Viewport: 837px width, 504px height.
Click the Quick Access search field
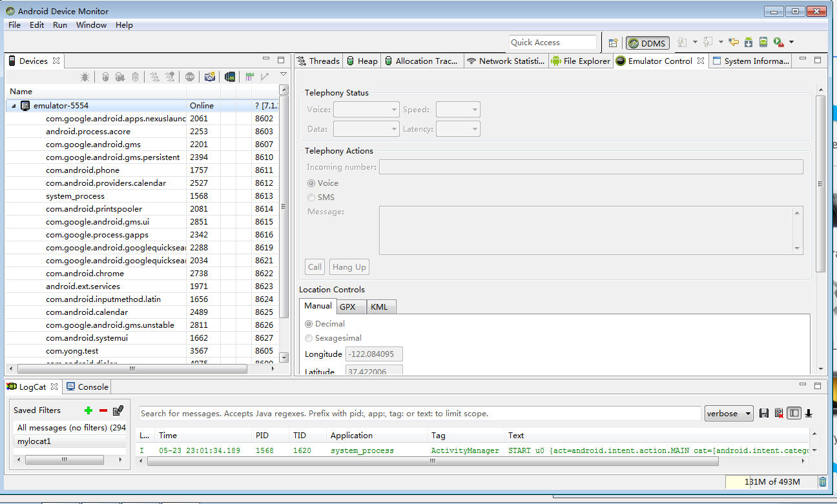click(553, 43)
